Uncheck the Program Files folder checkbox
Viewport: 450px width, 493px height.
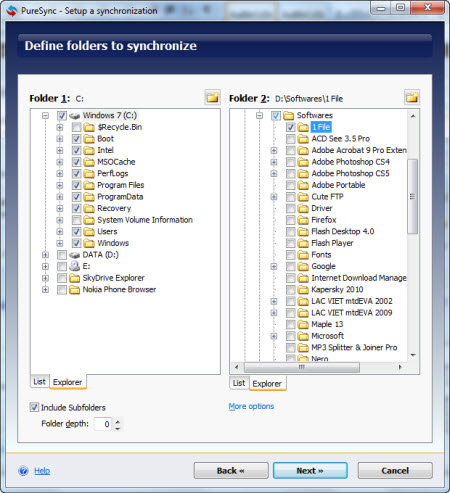[77, 185]
